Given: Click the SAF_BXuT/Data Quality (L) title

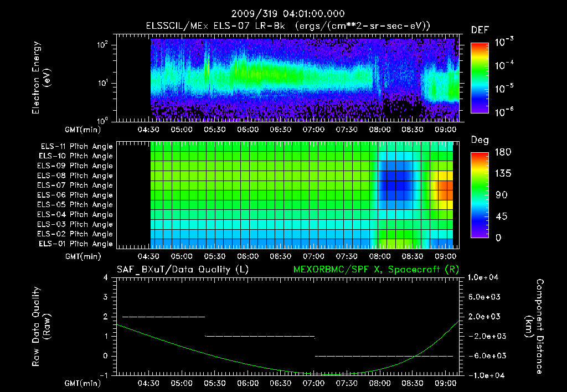Looking at the screenshot, I should (183, 270).
